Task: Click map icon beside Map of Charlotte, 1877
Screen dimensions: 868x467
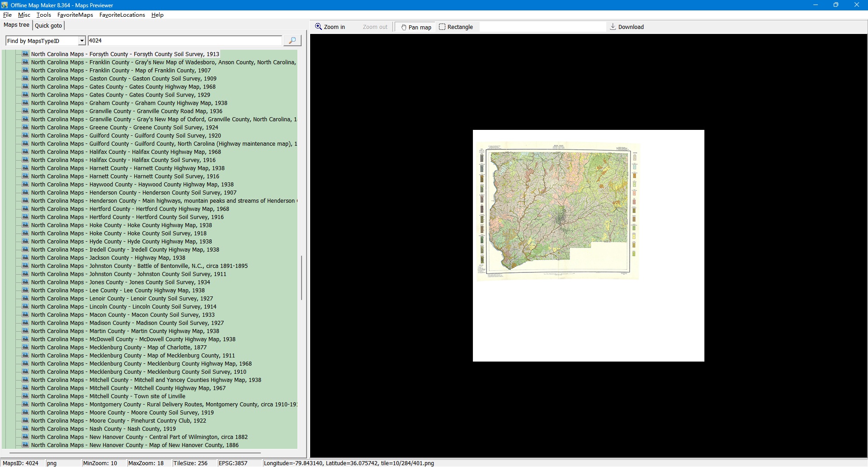Action: click(x=26, y=348)
